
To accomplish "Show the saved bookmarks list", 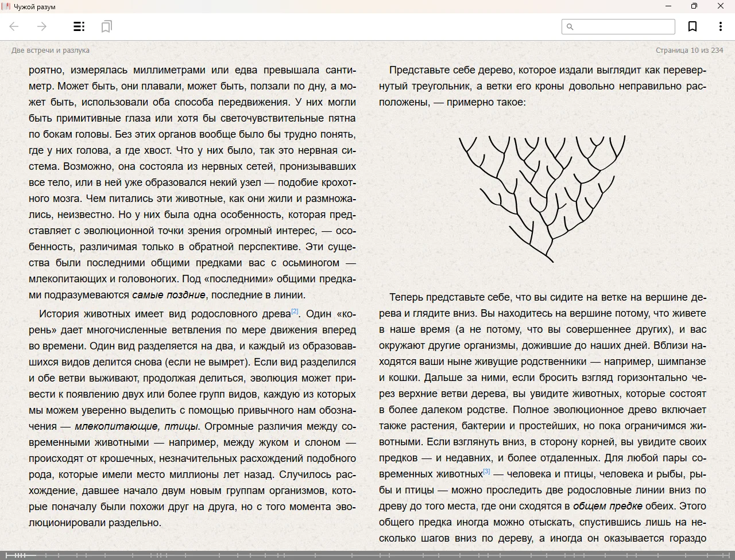I will [x=106, y=26].
